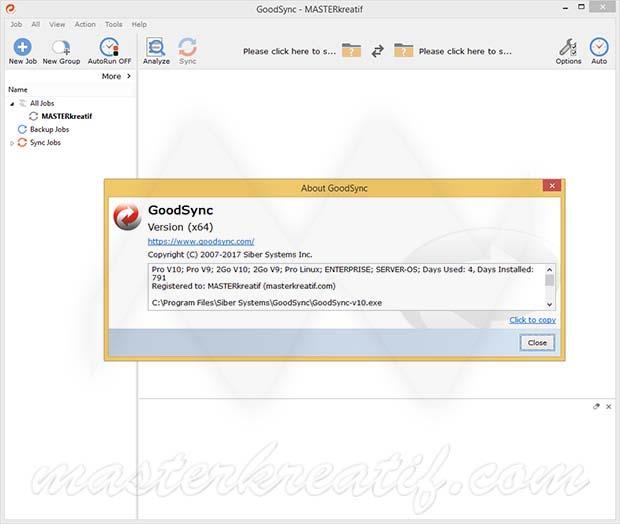Click the New Group toolbar icon
The image size is (620, 524).
(x=61, y=47)
